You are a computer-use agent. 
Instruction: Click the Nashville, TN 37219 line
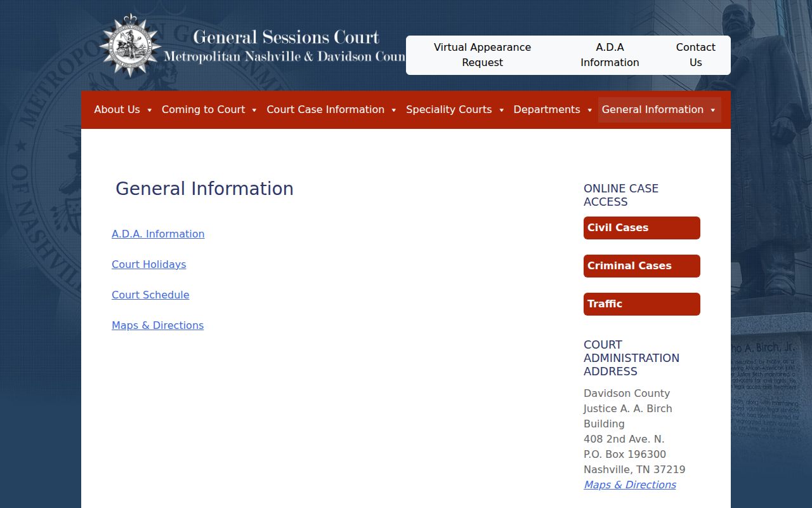coord(634,469)
